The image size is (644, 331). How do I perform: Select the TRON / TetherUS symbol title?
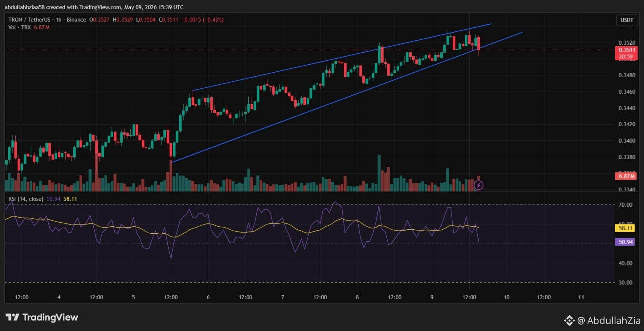[x=29, y=19]
